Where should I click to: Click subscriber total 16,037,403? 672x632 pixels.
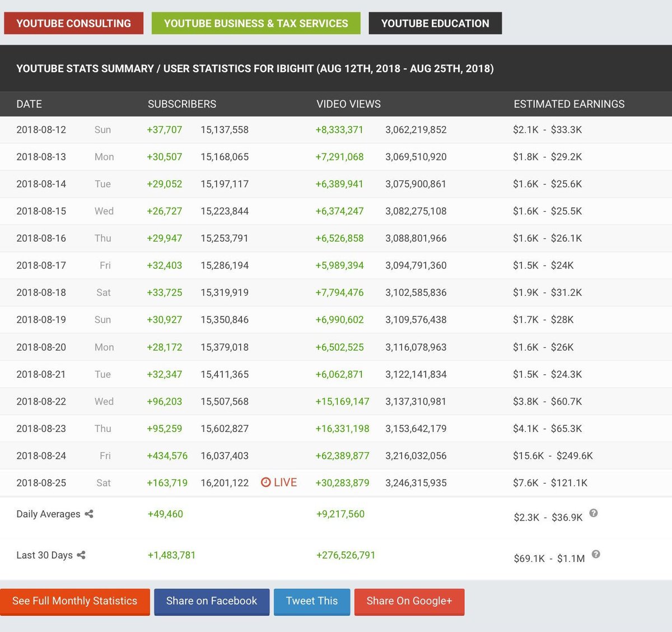tap(225, 456)
